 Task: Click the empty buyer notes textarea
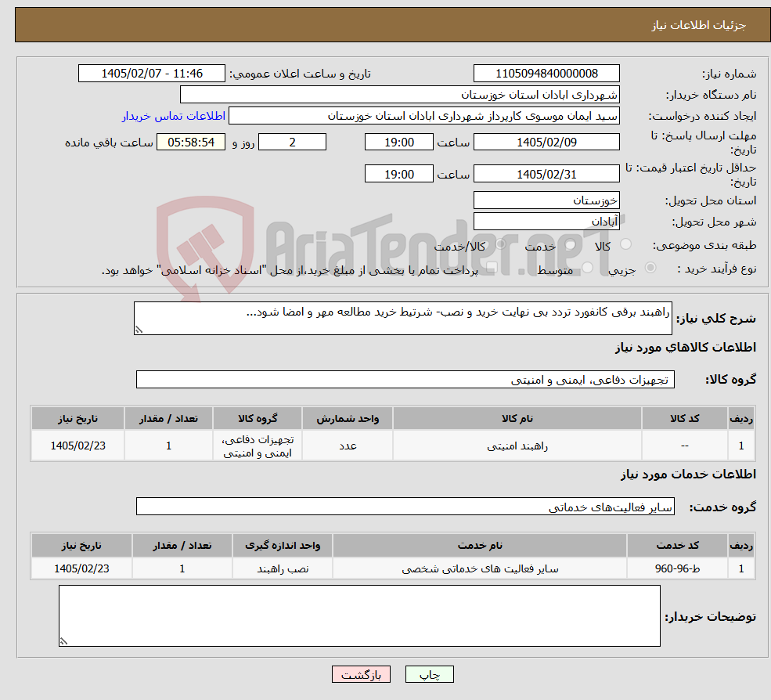359,616
